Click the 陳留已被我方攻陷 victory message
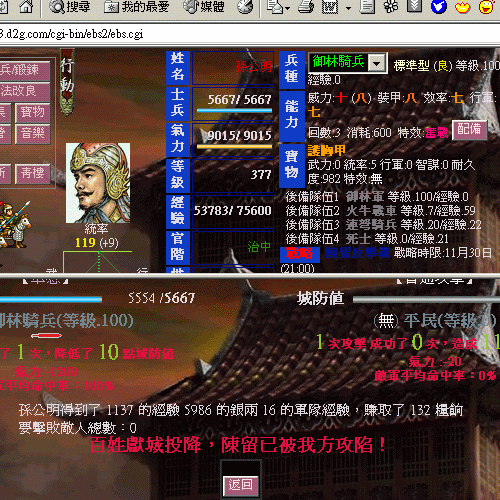This screenshot has height=500, width=500. [303, 445]
